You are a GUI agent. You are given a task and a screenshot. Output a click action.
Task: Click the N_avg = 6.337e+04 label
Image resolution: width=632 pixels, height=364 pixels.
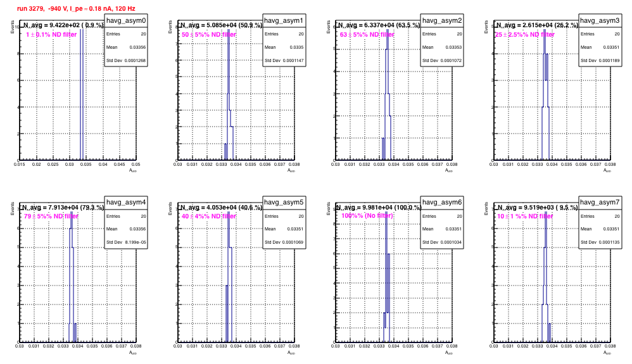point(379,25)
